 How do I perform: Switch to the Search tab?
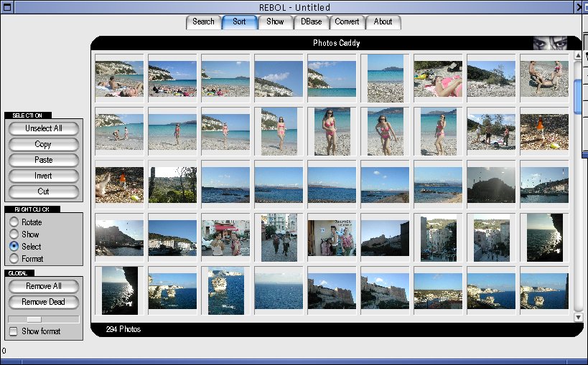(203, 22)
